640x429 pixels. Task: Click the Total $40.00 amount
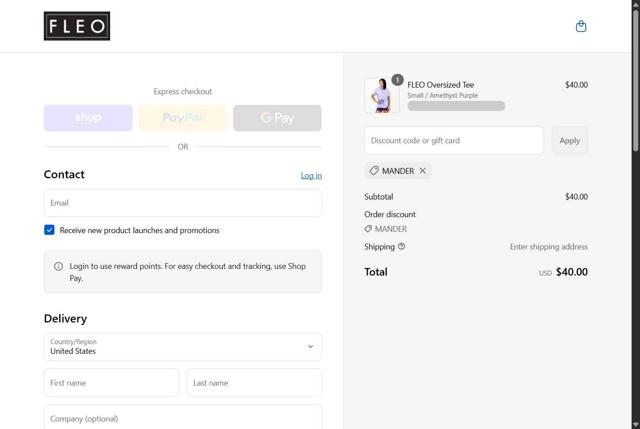[x=572, y=272]
